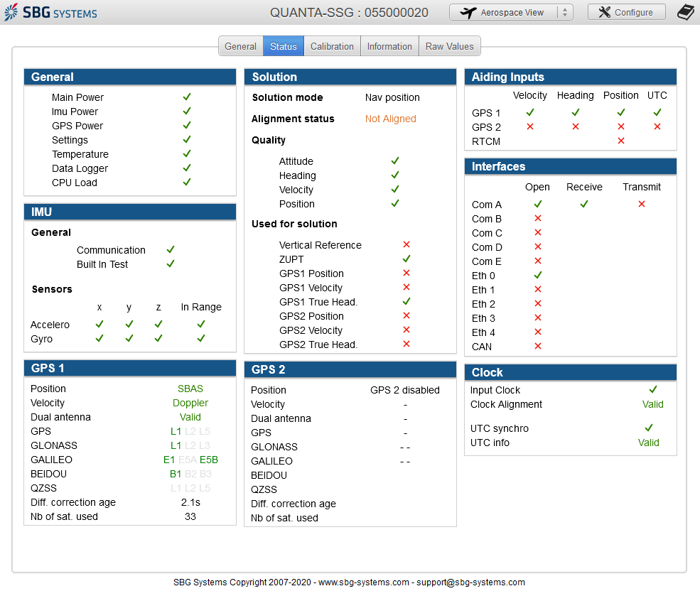Click the IMU Communication check mark
700x591 pixels.
point(171,249)
